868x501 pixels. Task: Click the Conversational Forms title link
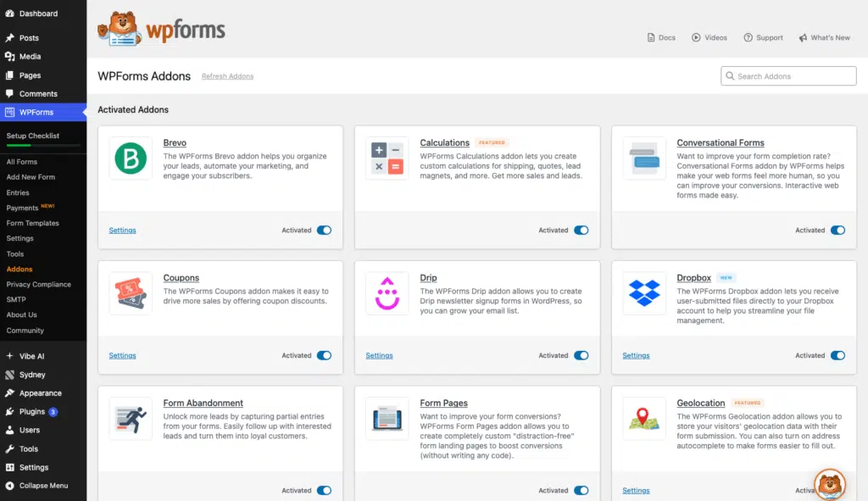tap(721, 142)
